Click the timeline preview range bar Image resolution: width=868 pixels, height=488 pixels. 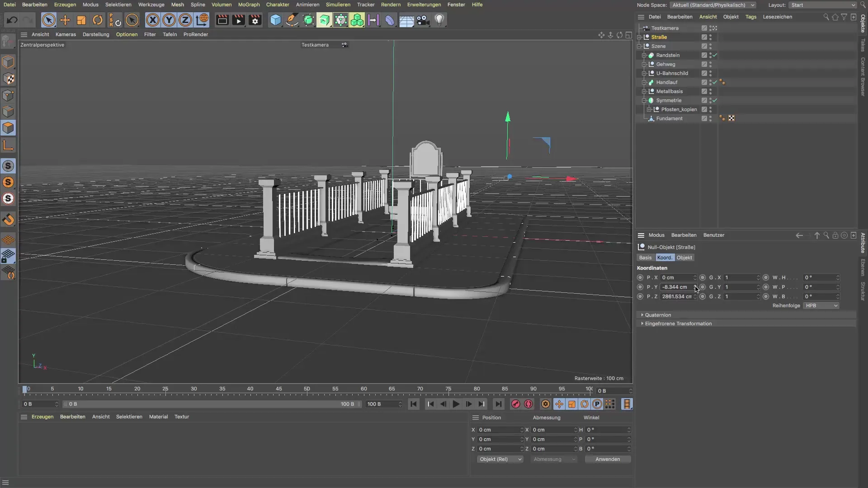(x=211, y=404)
